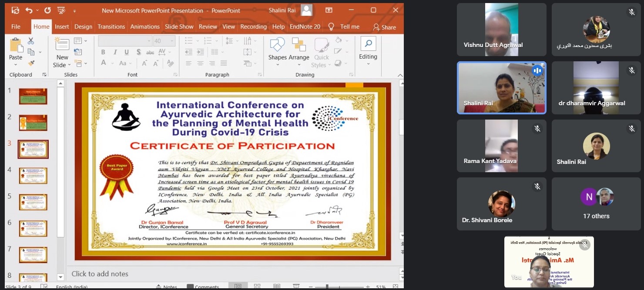Toggle Underline formatting

click(127, 52)
